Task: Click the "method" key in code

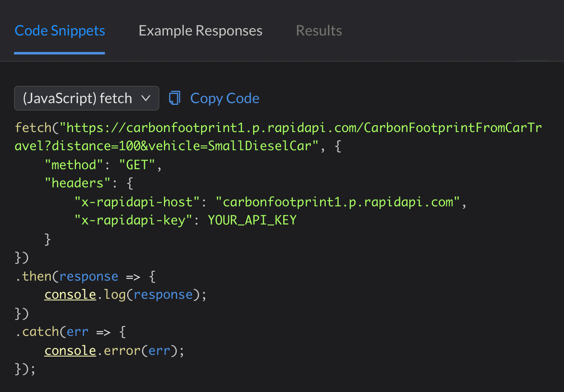Action: (x=73, y=165)
